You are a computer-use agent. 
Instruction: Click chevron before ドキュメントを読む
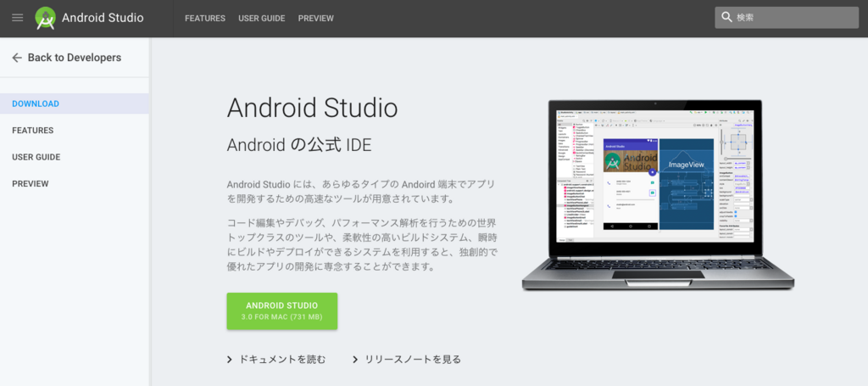[229, 360]
